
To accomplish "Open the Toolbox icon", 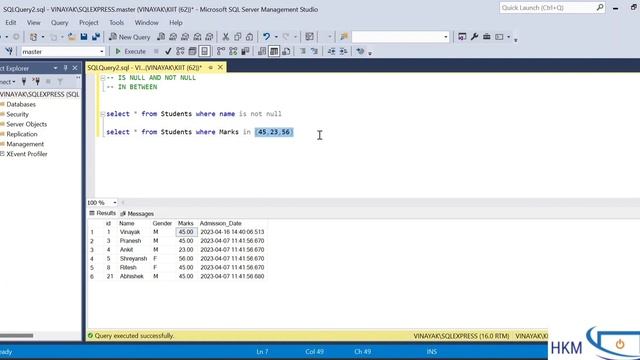I will [487, 37].
